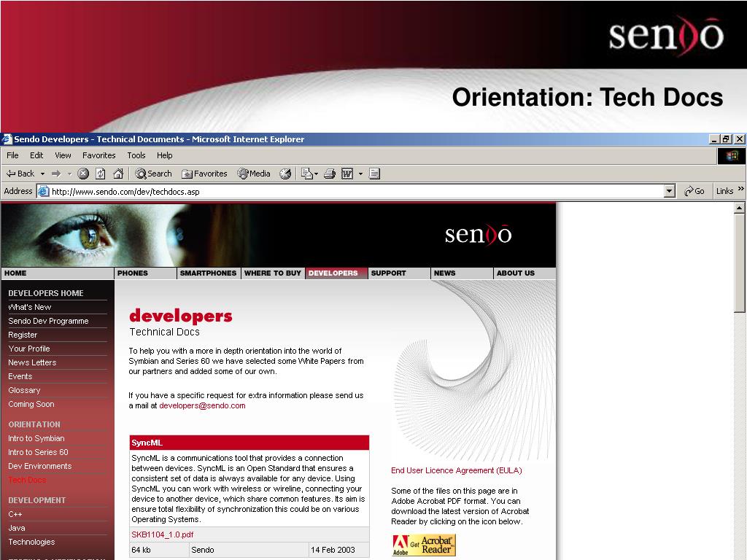The width and height of the screenshot is (747, 560).
Task: Open the Java sidebar link
Action: click(17, 528)
